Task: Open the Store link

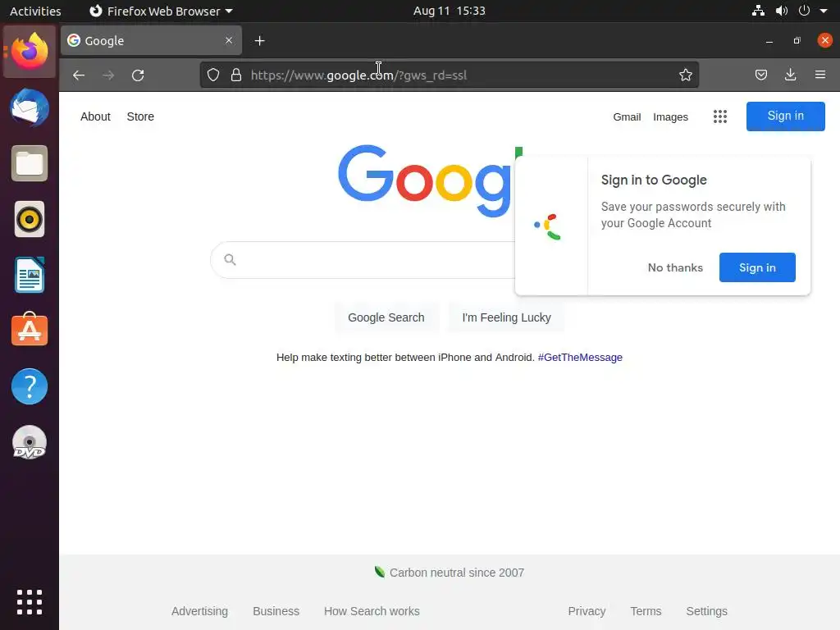Action: (140, 116)
